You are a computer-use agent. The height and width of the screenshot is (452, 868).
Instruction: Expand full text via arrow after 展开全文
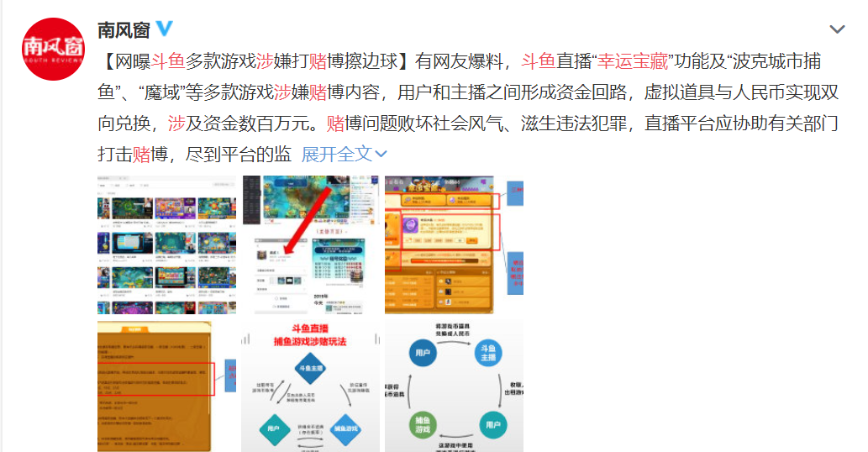click(381, 155)
